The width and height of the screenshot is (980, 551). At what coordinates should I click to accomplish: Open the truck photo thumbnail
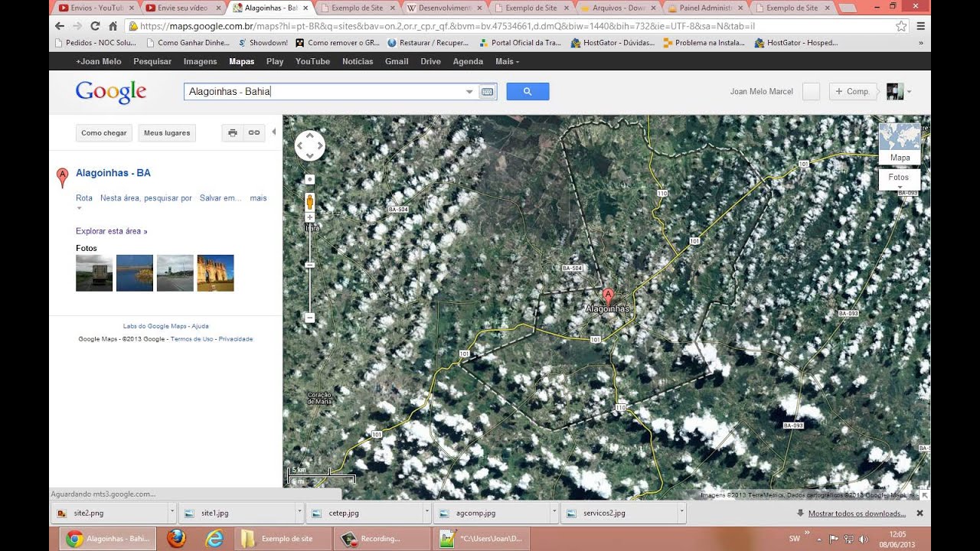[94, 273]
